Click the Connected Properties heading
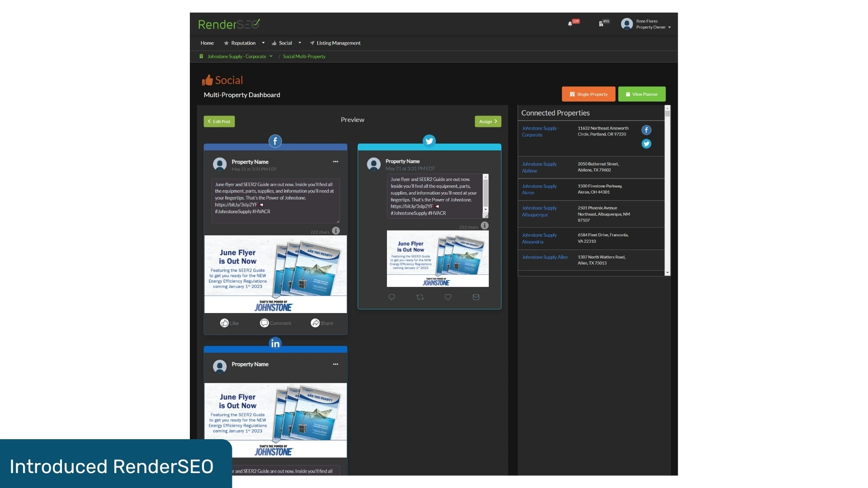The image size is (868, 488). click(555, 113)
